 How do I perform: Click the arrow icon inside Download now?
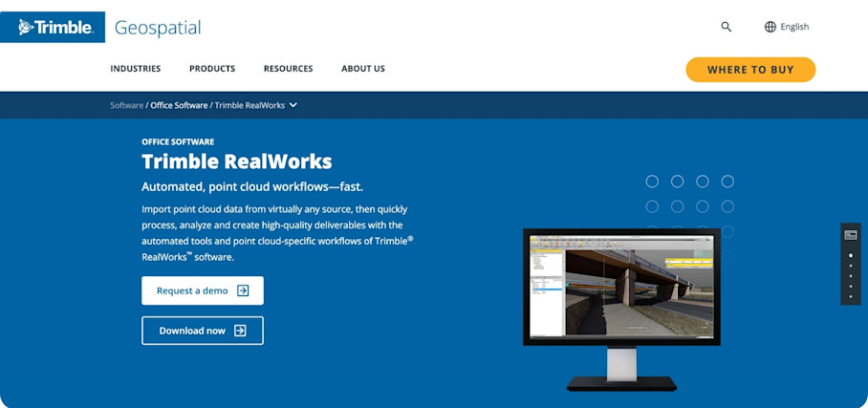click(240, 331)
